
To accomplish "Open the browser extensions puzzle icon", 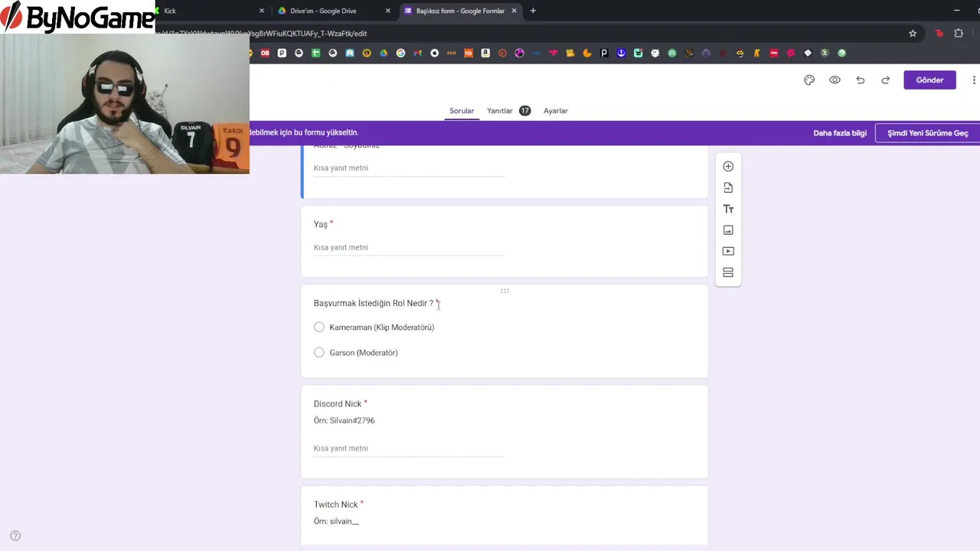I will [959, 33].
